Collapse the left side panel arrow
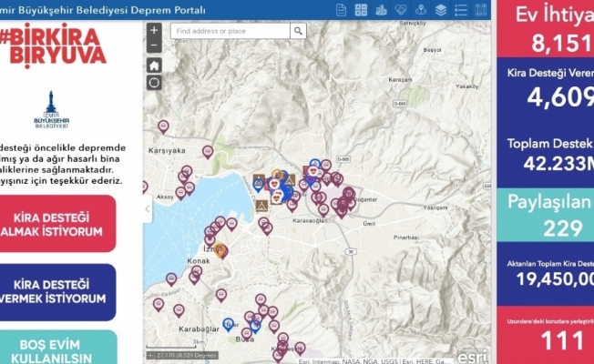The height and width of the screenshot is (364, 594). click(148, 208)
